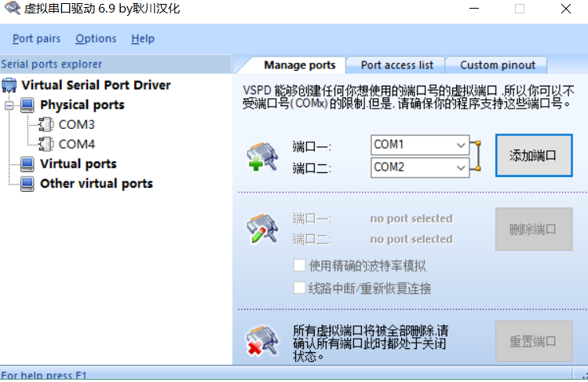Click the first 'no port selected' text

point(411,219)
